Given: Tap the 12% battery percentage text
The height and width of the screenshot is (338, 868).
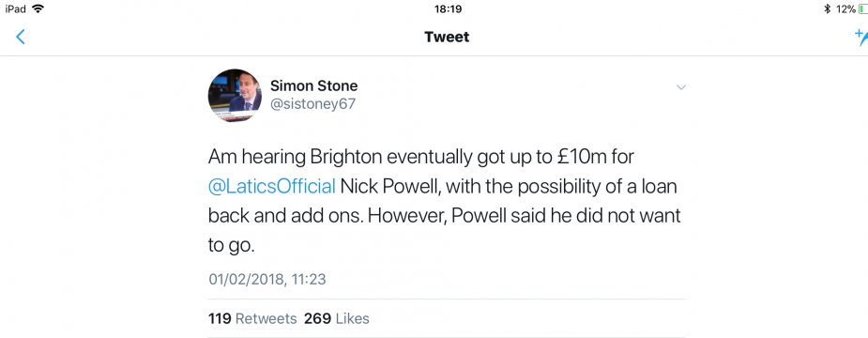Looking at the screenshot, I should [x=845, y=8].
